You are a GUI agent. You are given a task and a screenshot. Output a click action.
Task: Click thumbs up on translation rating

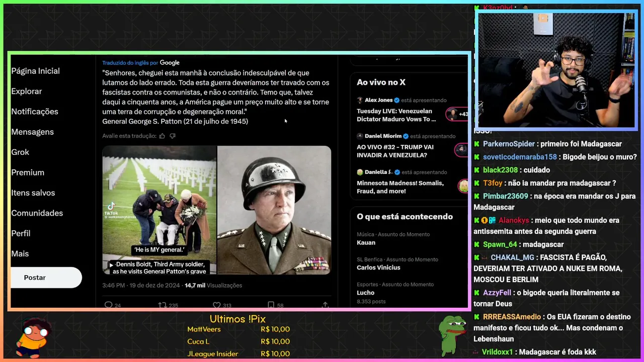pos(162,136)
